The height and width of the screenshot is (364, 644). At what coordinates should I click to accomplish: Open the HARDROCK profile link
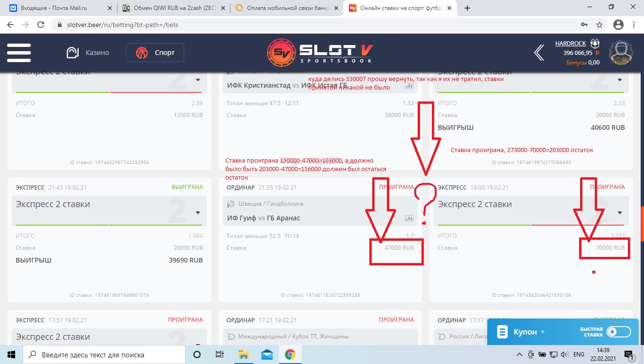(x=571, y=44)
